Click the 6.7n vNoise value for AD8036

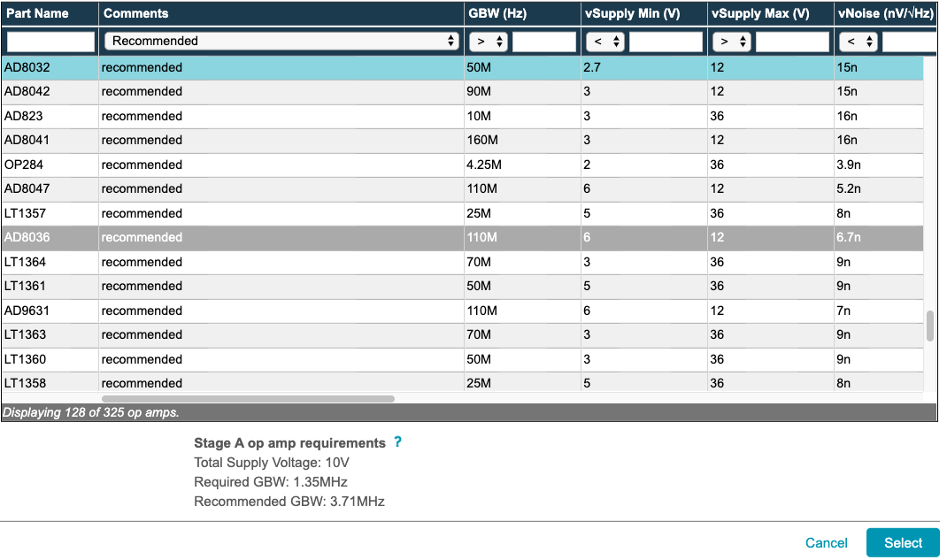coord(849,238)
